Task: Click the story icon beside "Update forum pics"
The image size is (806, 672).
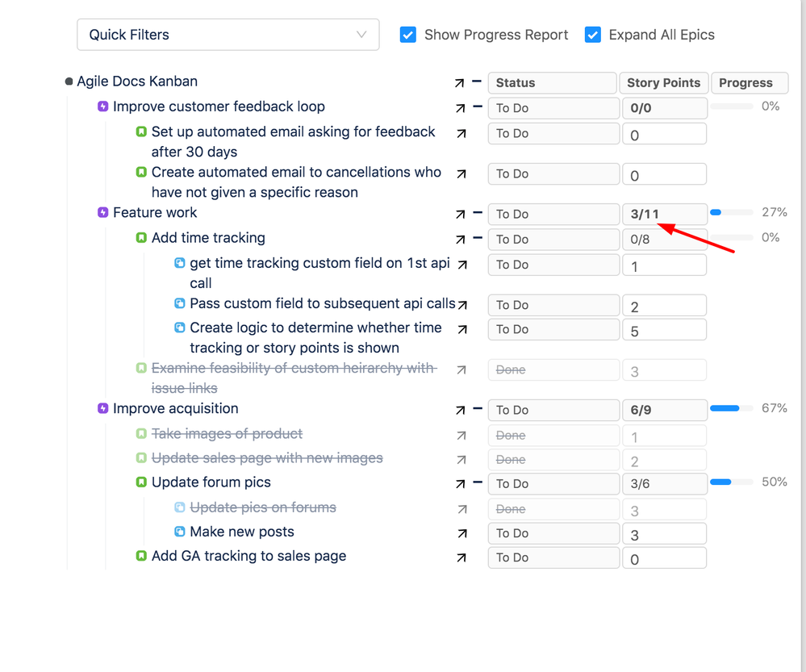Action: tap(140, 483)
